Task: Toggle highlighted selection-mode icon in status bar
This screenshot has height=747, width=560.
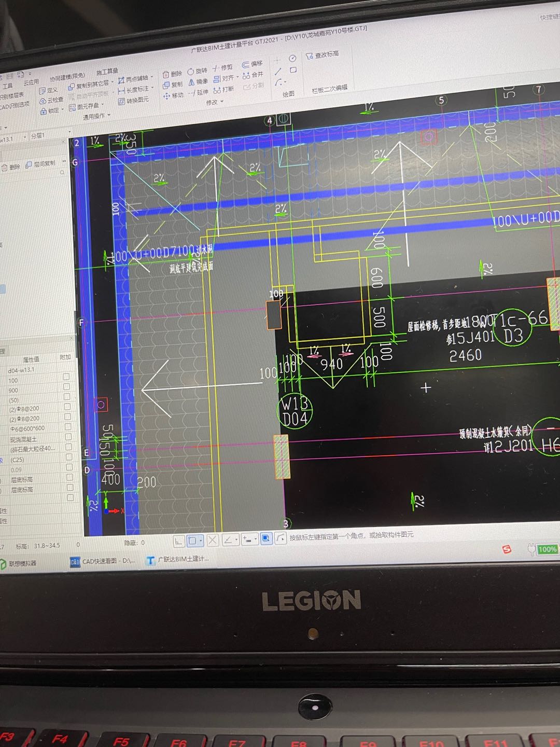Action: pyautogui.click(x=266, y=539)
